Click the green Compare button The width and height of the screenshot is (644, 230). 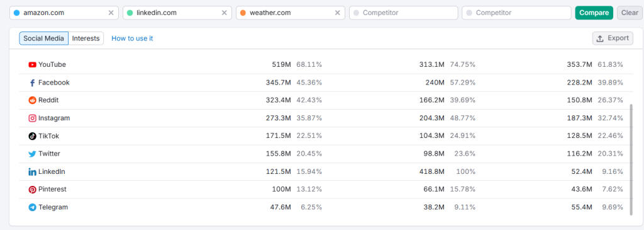(594, 13)
